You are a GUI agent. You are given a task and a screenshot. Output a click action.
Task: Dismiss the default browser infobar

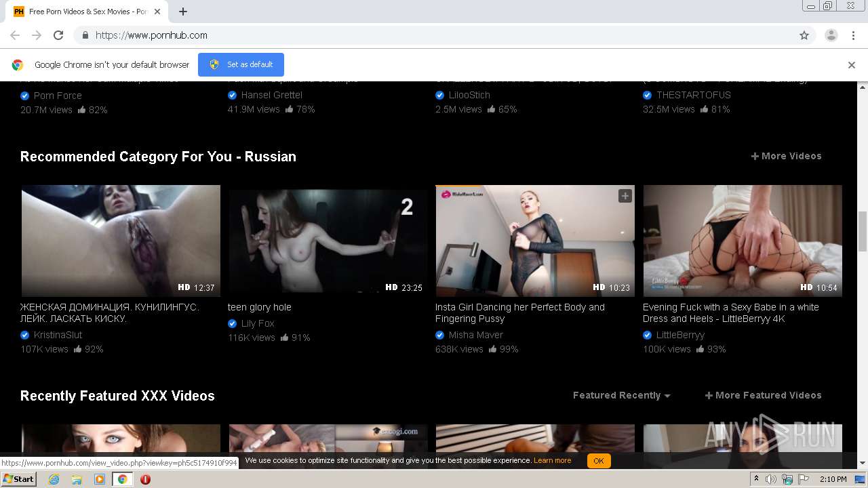click(851, 65)
